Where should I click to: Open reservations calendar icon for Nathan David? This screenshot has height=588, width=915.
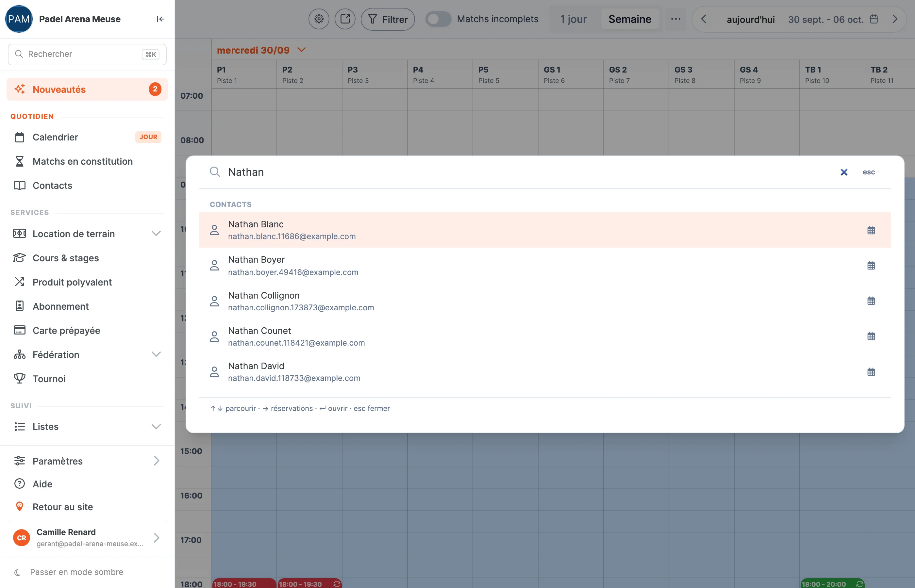pyautogui.click(x=871, y=372)
